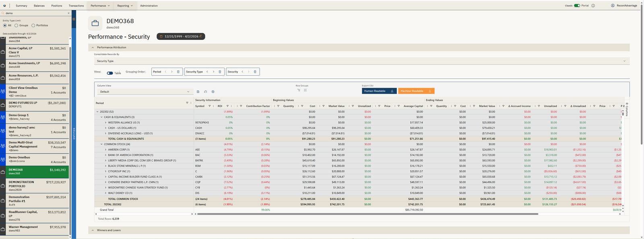The width and height of the screenshot is (644, 239).
Task: Move Security Type grouping left with arrow
Action: tap(207, 72)
